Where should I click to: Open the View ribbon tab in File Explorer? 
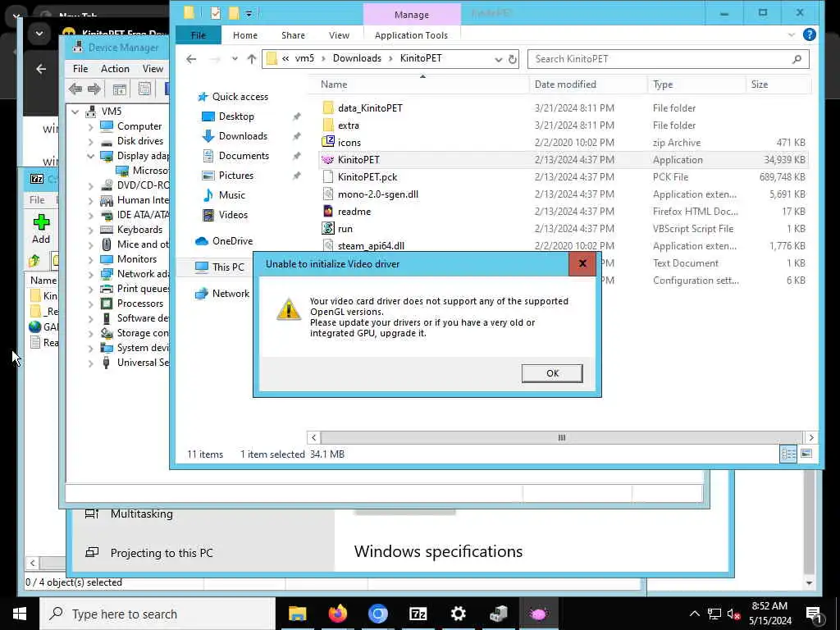(x=339, y=35)
